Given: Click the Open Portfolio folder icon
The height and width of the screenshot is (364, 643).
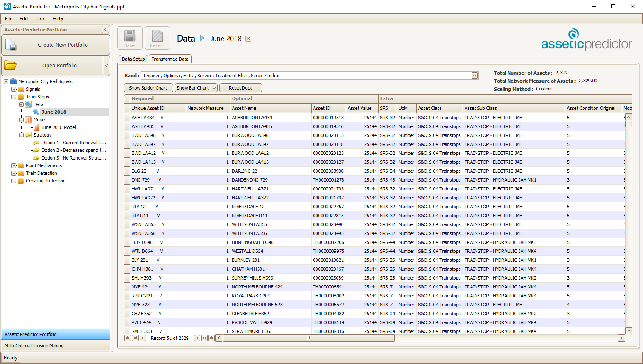Looking at the screenshot, I should (x=10, y=65).
